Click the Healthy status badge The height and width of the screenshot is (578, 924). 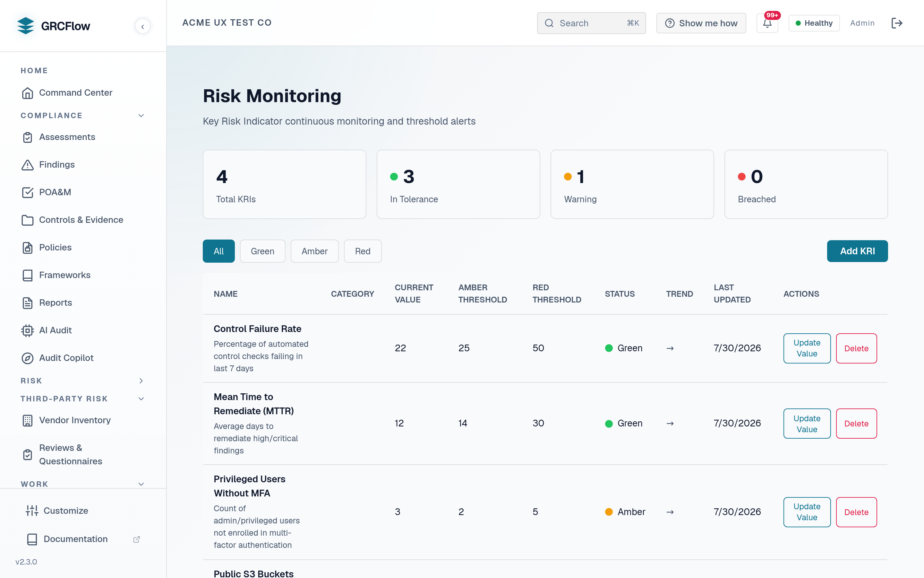click(x=814, y=23)
